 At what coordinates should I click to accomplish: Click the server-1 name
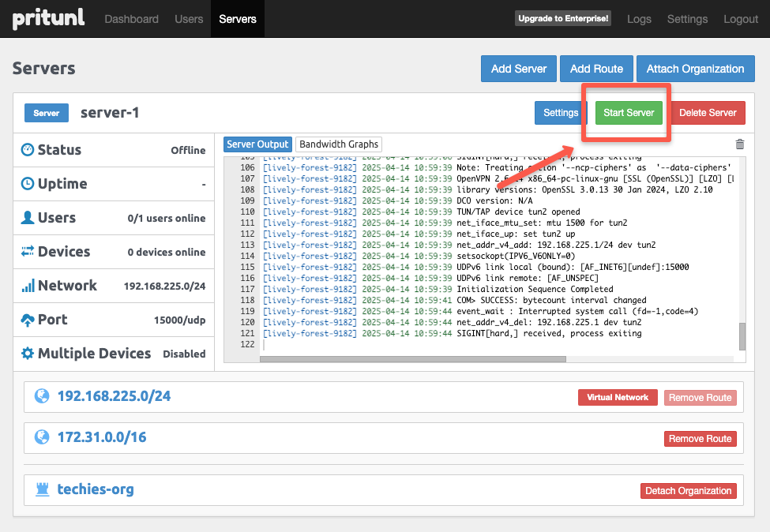(110, 113)
